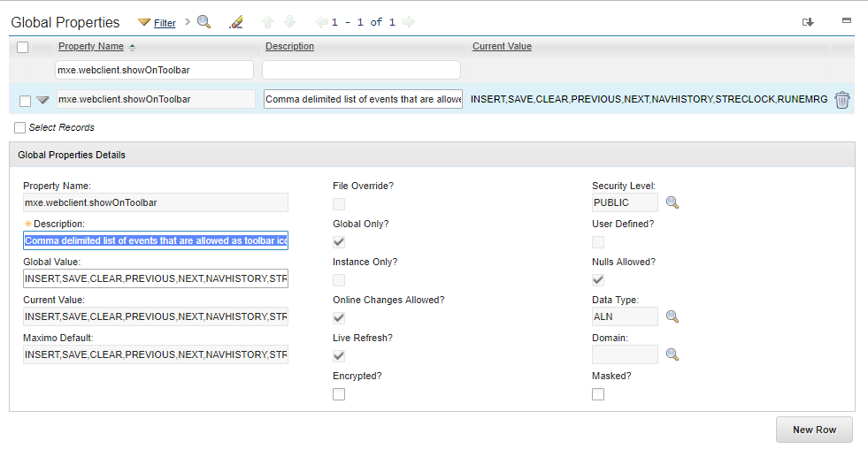The image size is (868, 457).
Task: Expand advanced search arrow beside Filter
Action: (x=188, y=21)
